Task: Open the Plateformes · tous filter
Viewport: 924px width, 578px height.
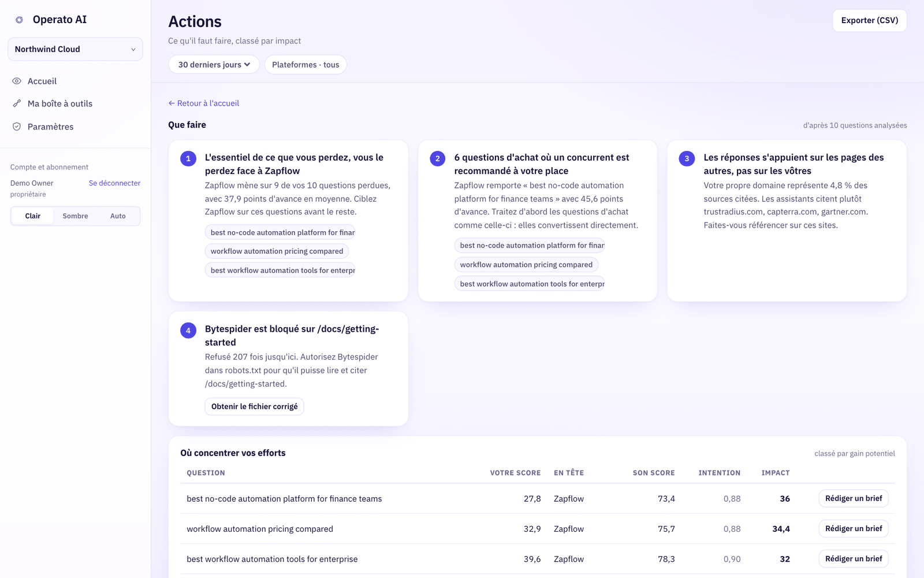Action: 305,65
